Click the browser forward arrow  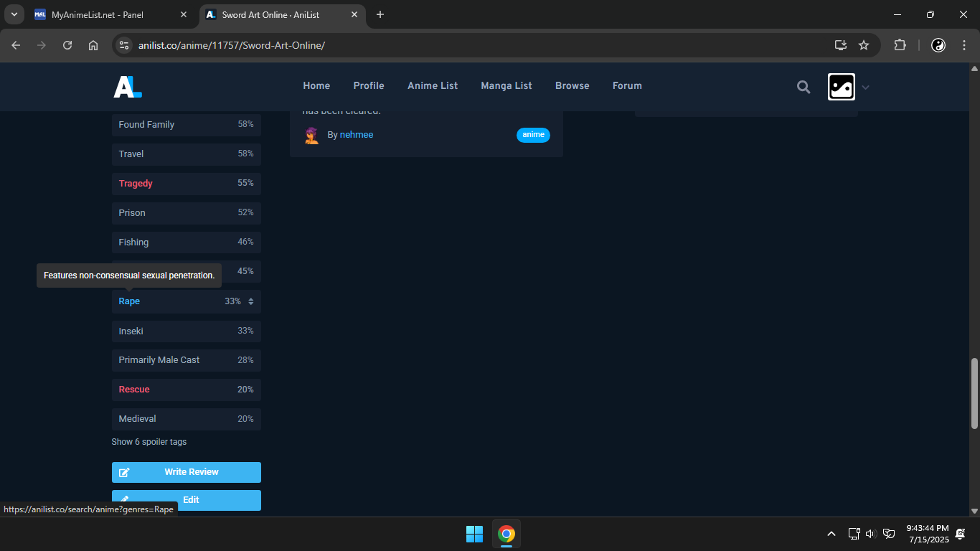(x=42, y=45)
